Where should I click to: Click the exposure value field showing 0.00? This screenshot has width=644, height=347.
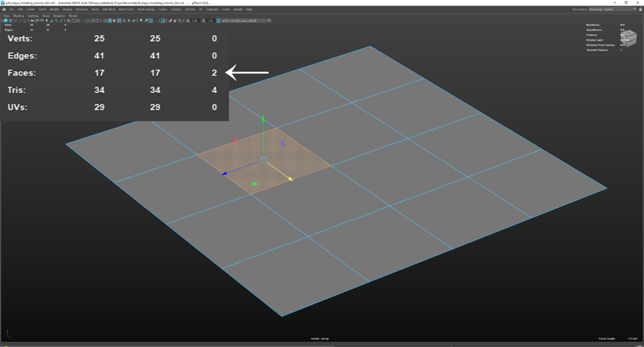point(195,21)
